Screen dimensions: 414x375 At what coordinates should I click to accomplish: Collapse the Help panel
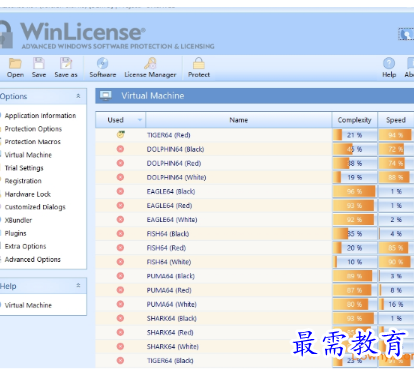pyautogui.click(x=78, y=285)
